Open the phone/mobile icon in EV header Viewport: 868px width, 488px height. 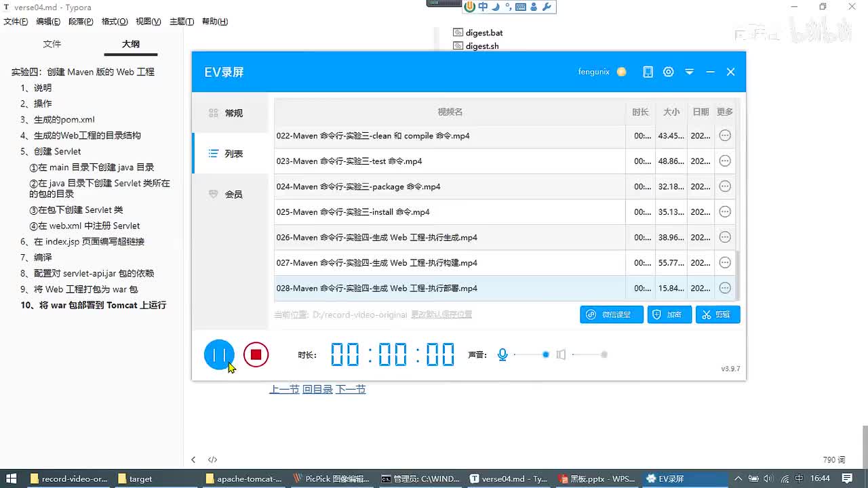click(x=648, y=72)
